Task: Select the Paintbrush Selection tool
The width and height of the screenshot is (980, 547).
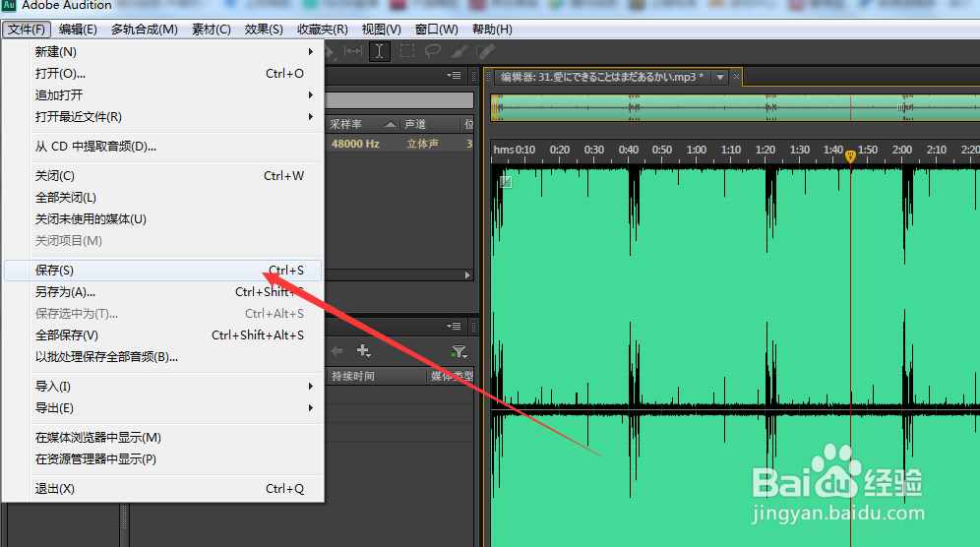Action: coord(459,51)
